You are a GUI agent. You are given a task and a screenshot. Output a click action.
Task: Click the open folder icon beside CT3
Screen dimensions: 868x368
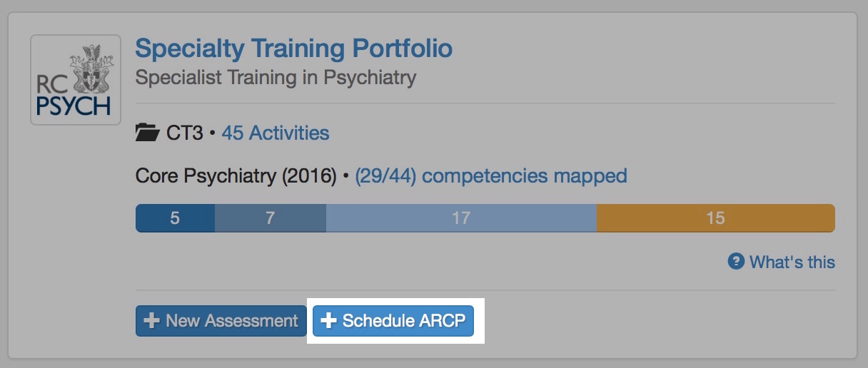coord(146,133)
